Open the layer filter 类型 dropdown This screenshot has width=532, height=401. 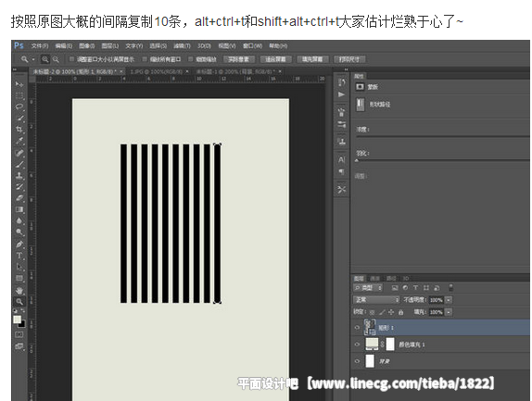368,288
